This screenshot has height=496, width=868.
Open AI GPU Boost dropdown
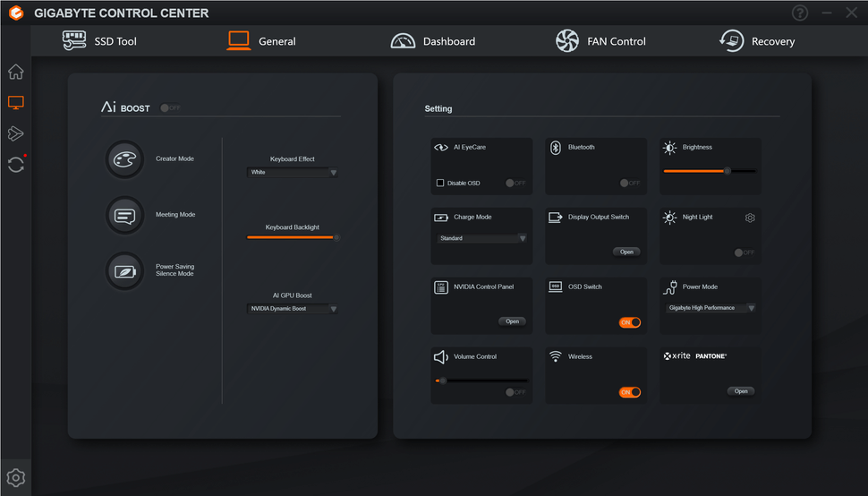[x=293, y=308]
